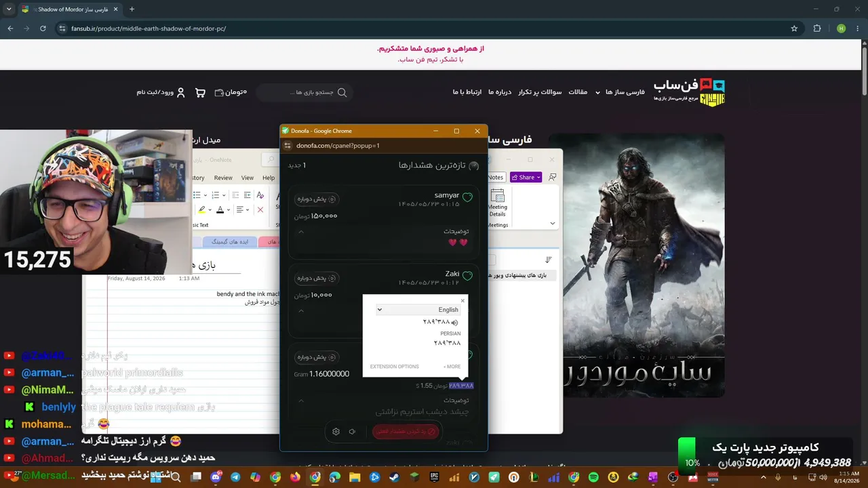Click the OneNote numbered list icon
Screen dimensions: 868x488
pyautogui.click(x=214, y=195)
